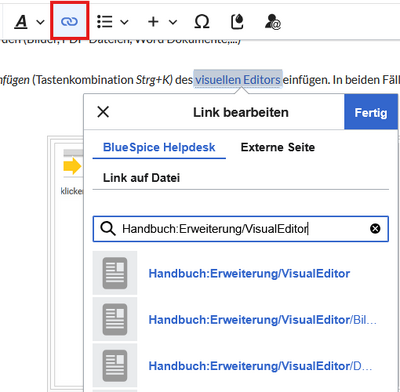The image size is (400, 392).
Task: Expand the insert menu dropdown arrow
Action: click(x=173, y=22)
